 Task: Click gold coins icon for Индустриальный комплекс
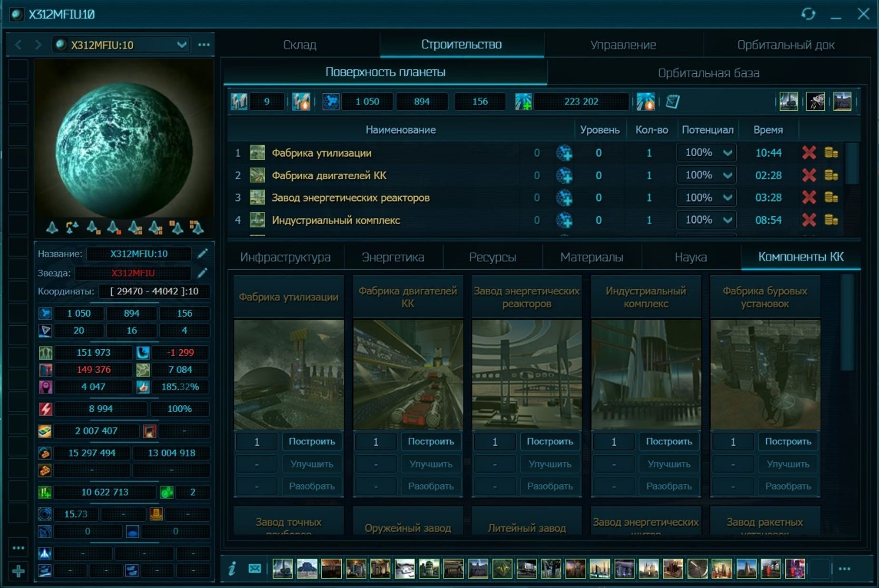[x=831, y=220]
